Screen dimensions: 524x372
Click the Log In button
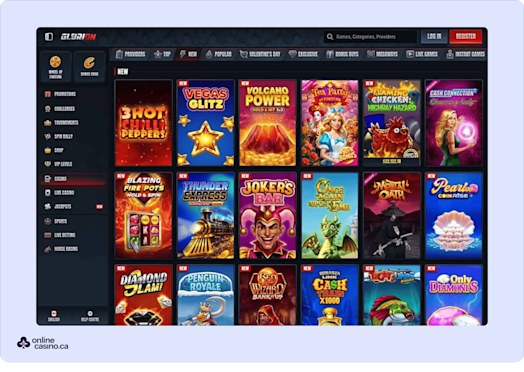pyautogui.click(x=434, y=36)
